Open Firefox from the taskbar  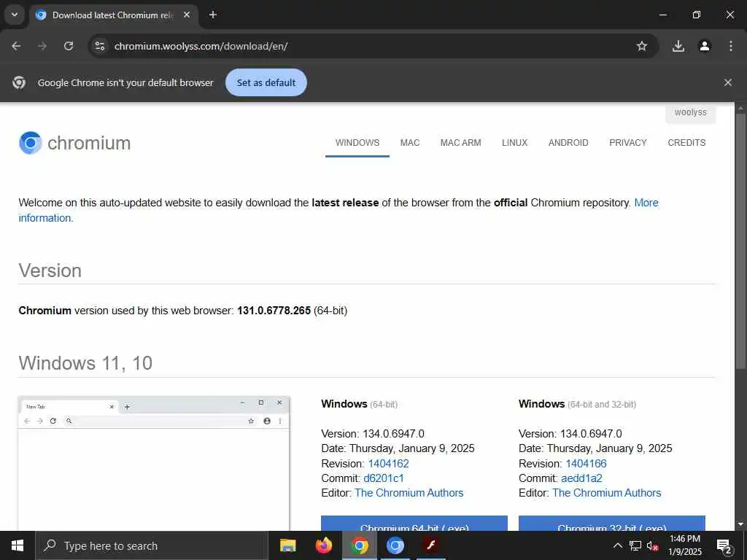tap(324, 545)
